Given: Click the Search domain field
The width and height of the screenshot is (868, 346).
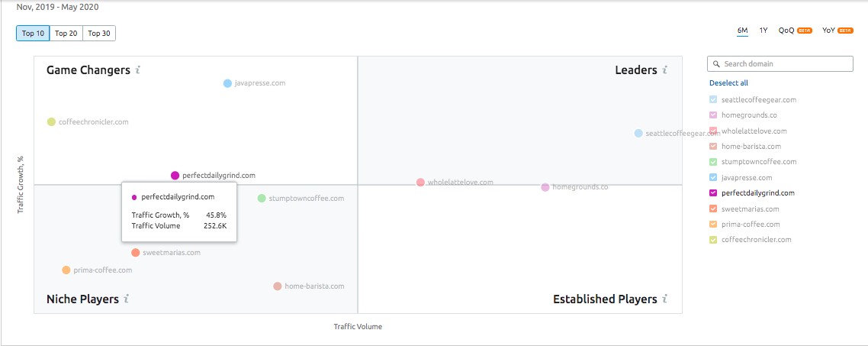Looking at the screenshot, I should click(x=780, y=63).
